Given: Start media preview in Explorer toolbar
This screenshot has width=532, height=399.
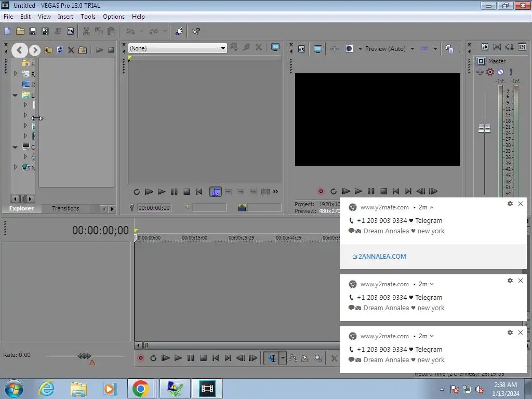Looking at the screenshot, I should 99,50.
